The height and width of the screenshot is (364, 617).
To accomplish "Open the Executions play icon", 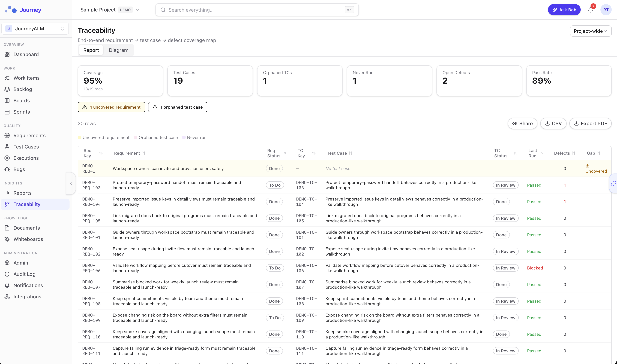I will (x=7, y=158).
